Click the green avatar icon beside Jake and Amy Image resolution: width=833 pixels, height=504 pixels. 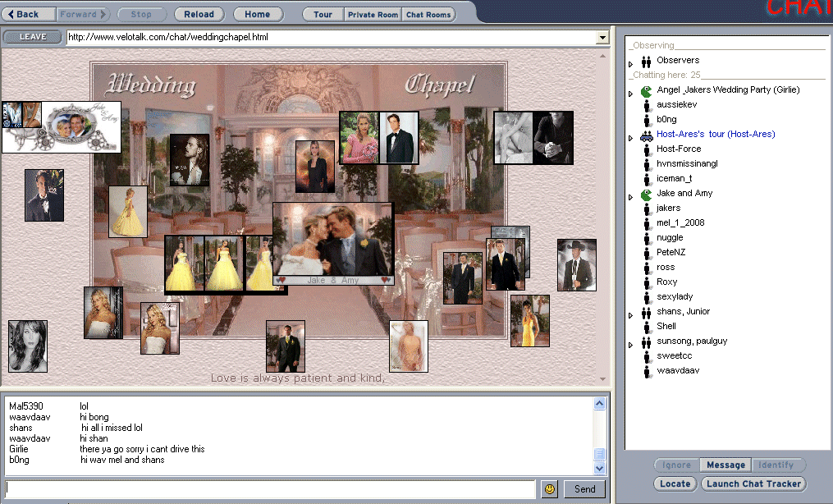click(x=646, y=195)
